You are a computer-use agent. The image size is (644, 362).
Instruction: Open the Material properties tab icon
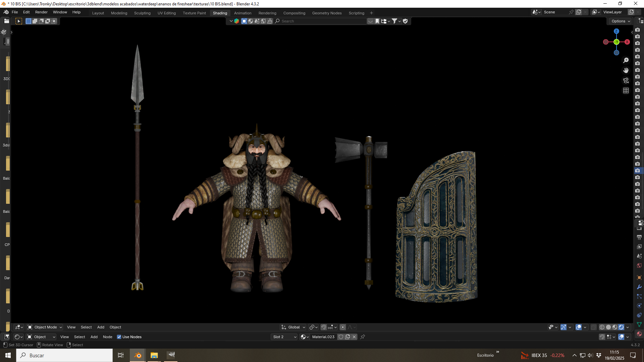[639, 334]
